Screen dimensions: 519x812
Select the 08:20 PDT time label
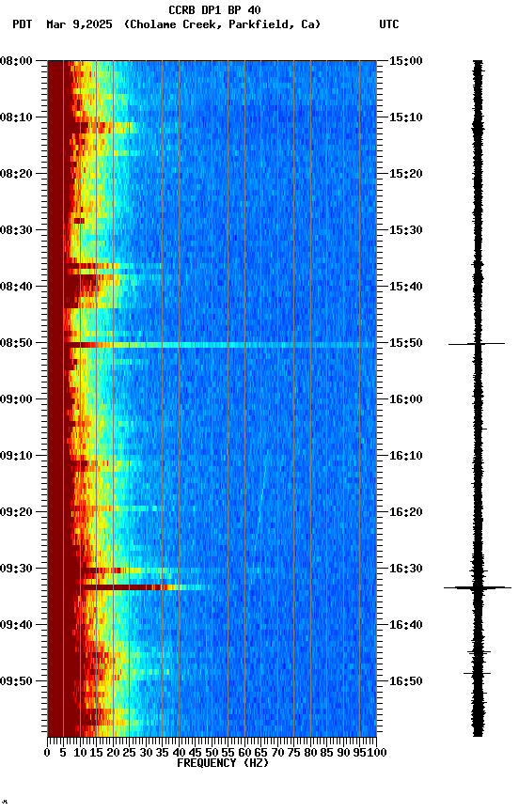(x=16, y=174)
